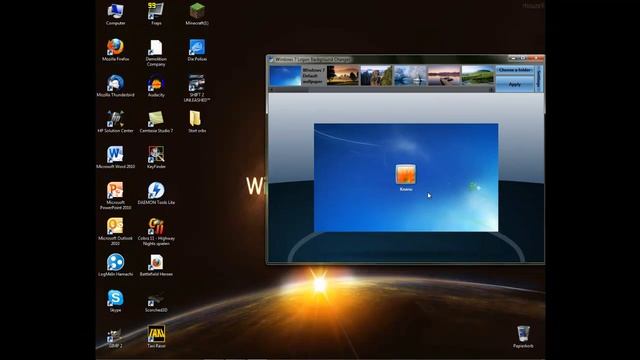Select the icy blue landscape thumbnail
640x360 pixels.
[410, 76]
